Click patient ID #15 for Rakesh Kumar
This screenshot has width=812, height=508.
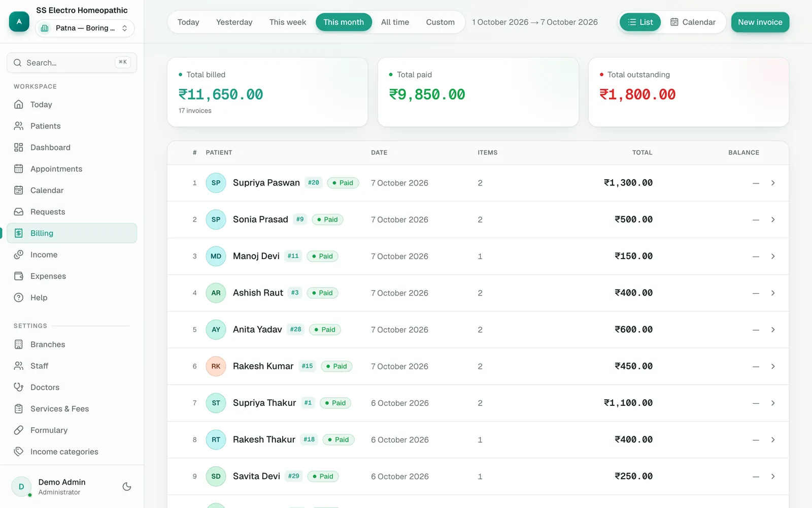(307, 366)
